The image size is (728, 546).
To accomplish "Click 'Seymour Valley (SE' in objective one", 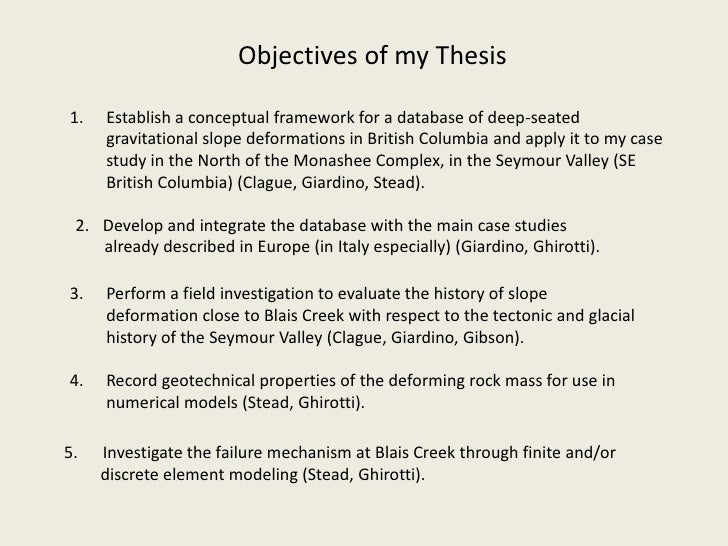I will (x=566, y=161).
